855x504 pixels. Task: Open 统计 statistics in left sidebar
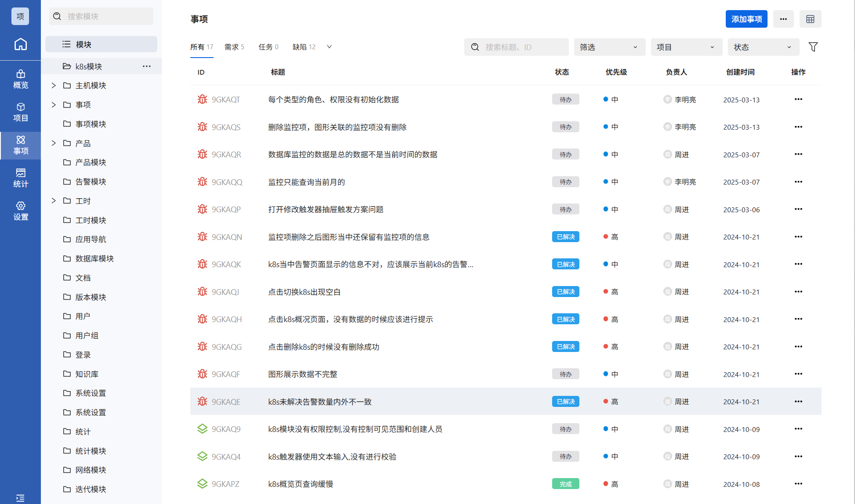click(x=20, y=178)
